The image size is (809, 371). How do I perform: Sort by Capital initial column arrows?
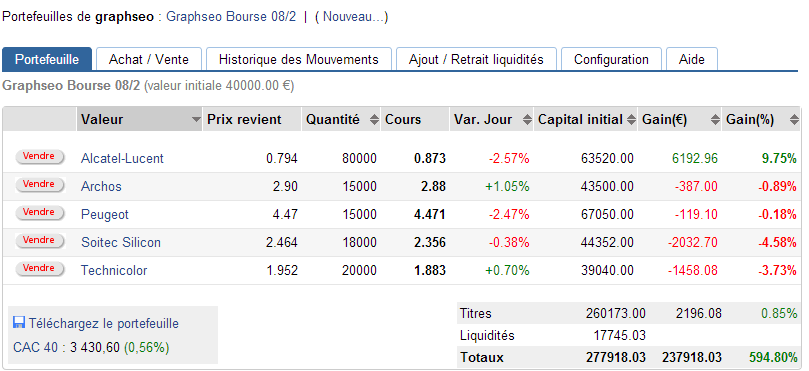pos(631,120)
